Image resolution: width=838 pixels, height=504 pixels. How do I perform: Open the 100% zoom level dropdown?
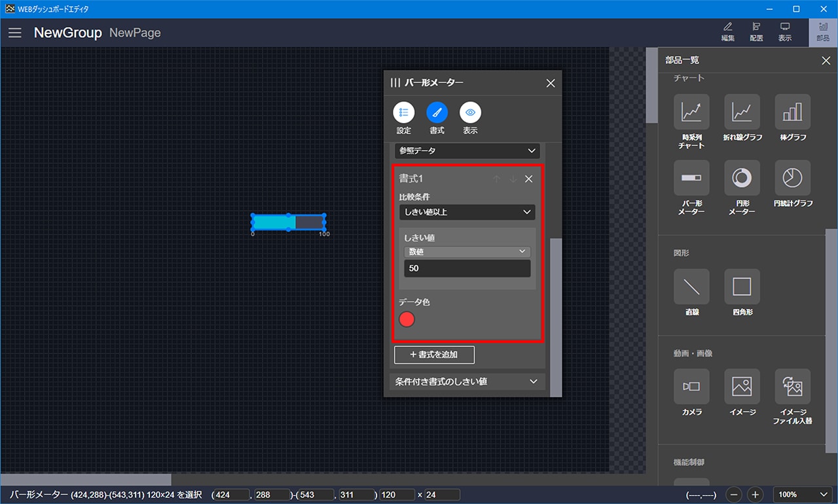[802, 495]
